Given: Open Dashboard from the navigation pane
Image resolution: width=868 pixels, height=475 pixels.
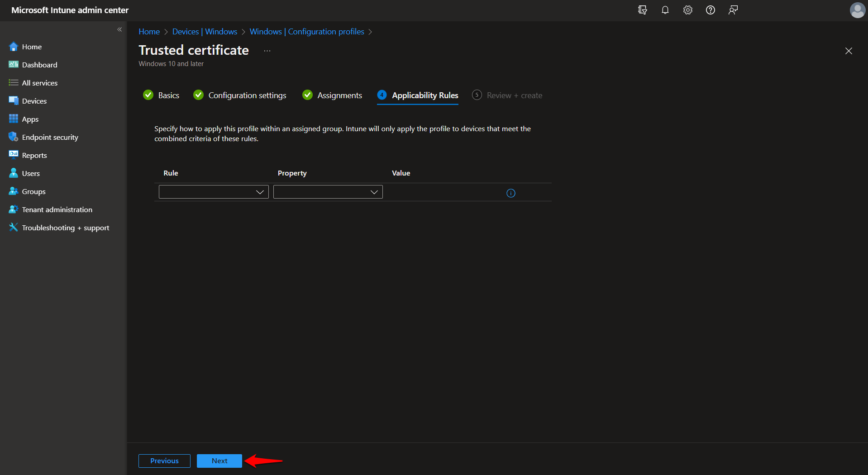Looking at the screenshot, I should pyautogui.click(x=39, y=65).
